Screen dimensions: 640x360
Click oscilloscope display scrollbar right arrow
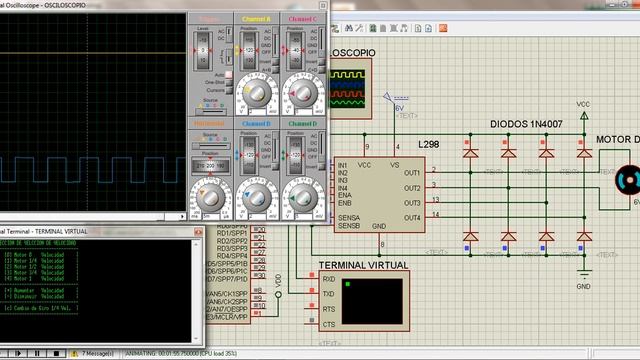(182, 216)
